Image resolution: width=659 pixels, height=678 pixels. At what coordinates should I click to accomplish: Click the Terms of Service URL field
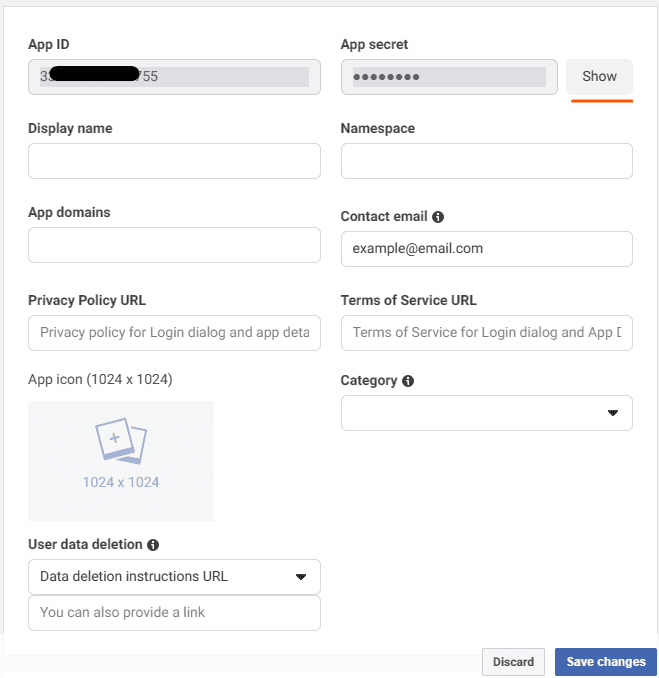point(486,333)
